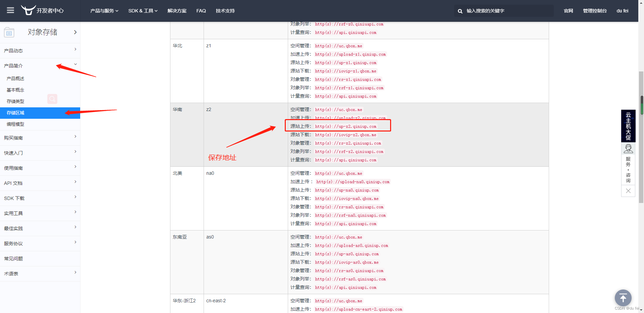The height and width of the screenshot is (313, 644).
Task: Click the pink search overlay icon
Action: [x=52, y=99]
